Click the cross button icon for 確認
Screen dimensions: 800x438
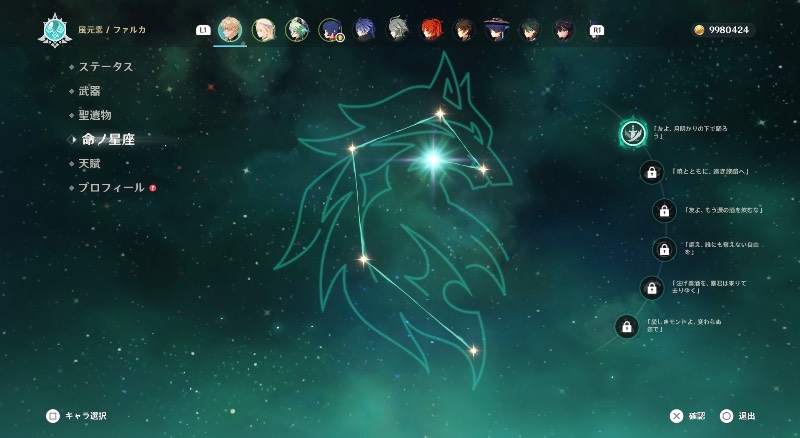pos(676,416)
